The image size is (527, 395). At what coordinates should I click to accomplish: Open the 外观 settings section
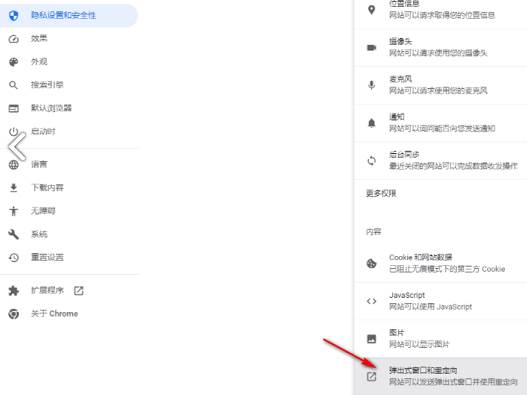[69, 62]
